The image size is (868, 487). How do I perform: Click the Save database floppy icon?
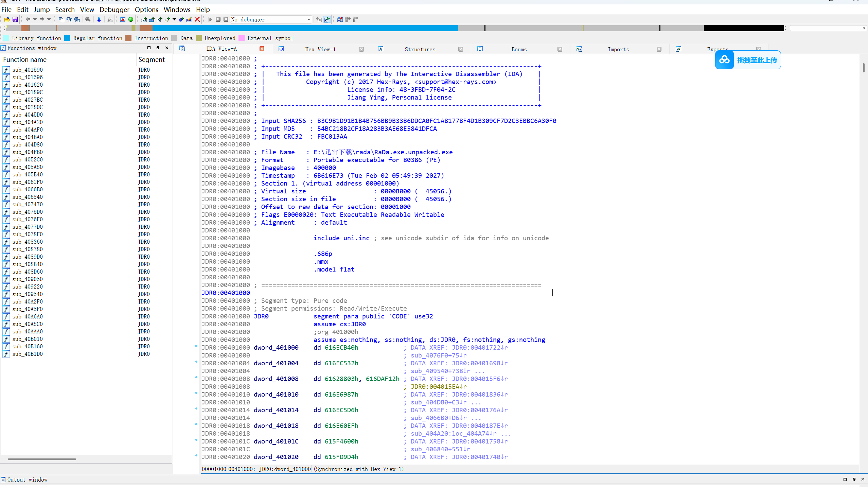tap(15, 19)
